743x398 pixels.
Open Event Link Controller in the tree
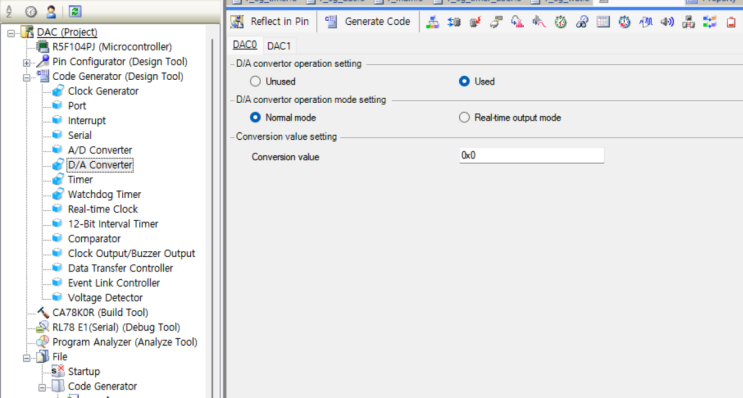coord(114,283)
